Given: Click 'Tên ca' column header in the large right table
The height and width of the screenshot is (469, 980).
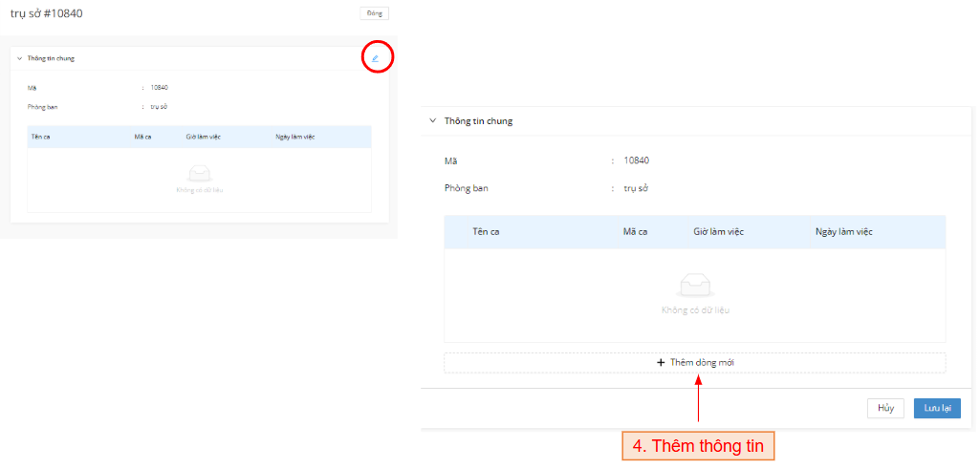Looking at the screenshot, I should pos(487,232).
